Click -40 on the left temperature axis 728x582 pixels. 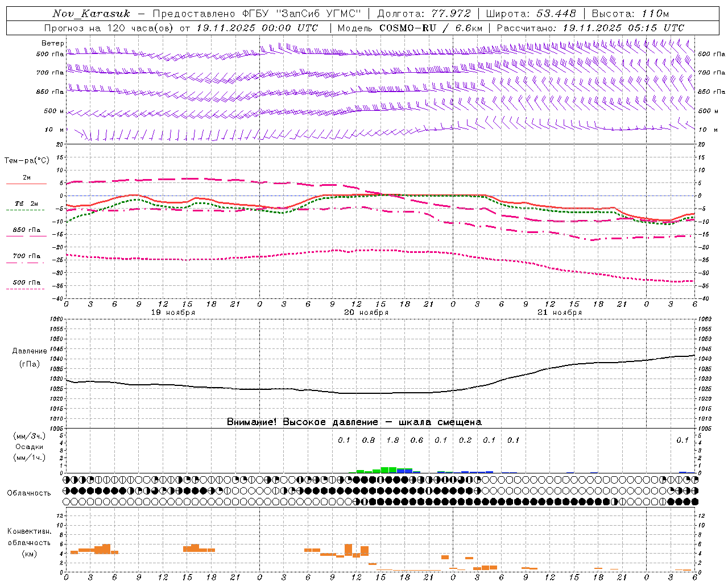[x=58, y=298]
